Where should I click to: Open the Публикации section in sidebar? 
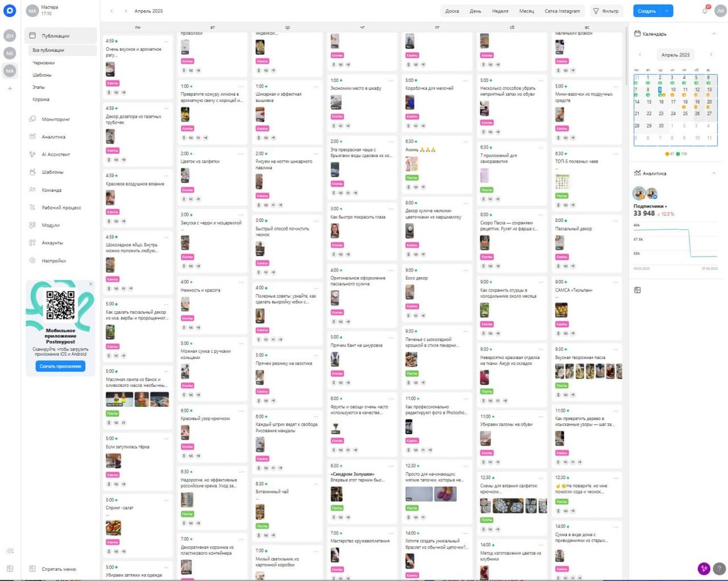61,36
